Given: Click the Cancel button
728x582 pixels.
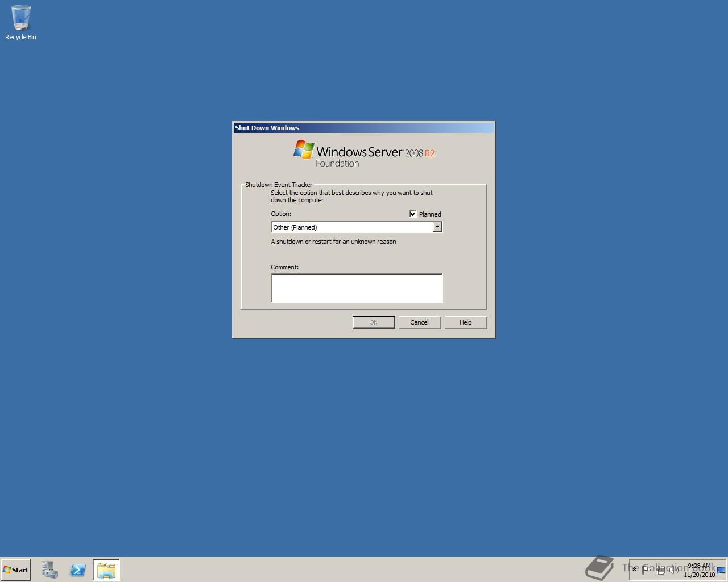Looking at the screenshot, I should coord(420,322).
